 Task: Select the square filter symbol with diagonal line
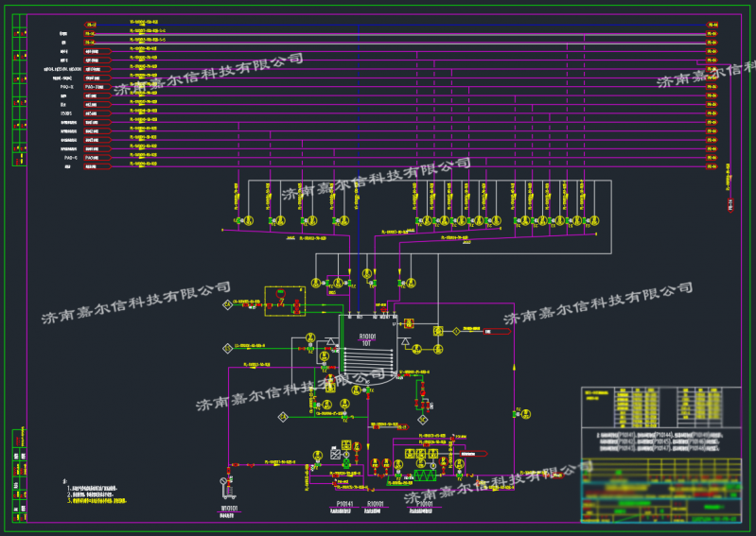pyautogui.click(x=336, y=454)
